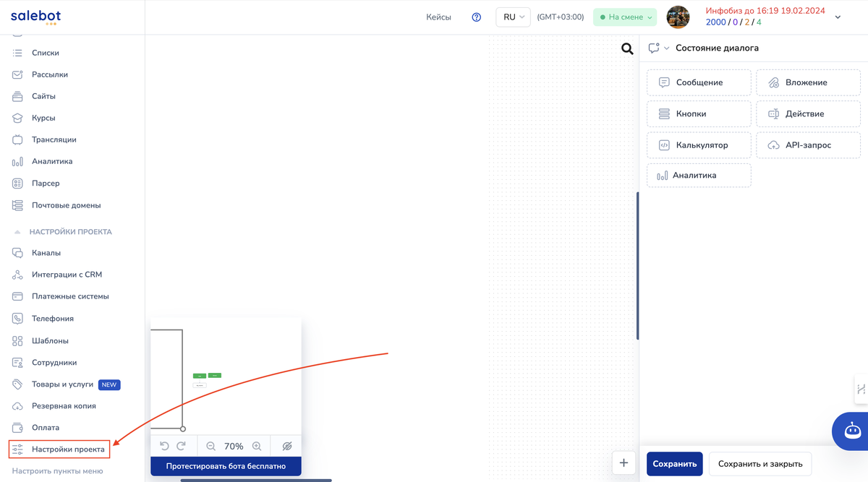Click the user avatar photo
The width and height of the screenshot is (868, 482).
coord(678,17)
